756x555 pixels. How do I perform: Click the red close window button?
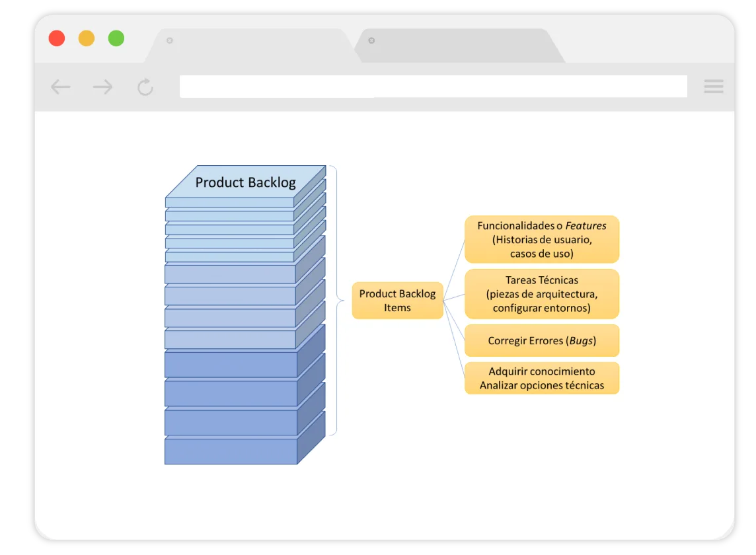[57, 38]
